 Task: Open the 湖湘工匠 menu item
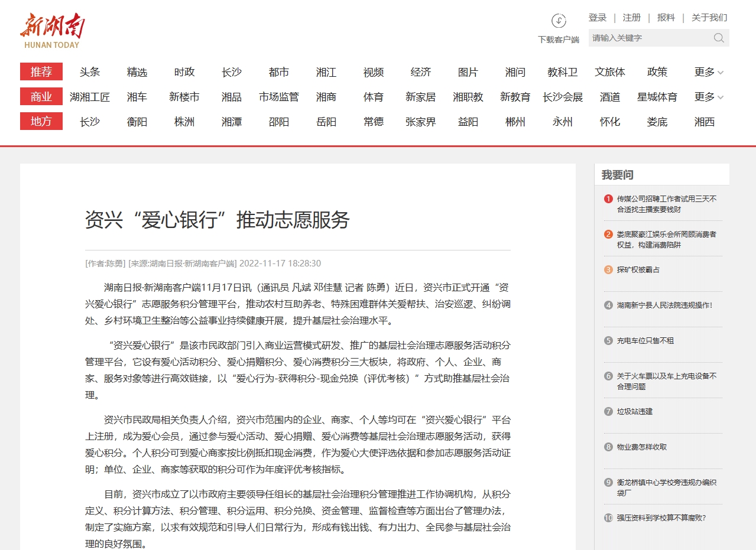tap(90, 97)
